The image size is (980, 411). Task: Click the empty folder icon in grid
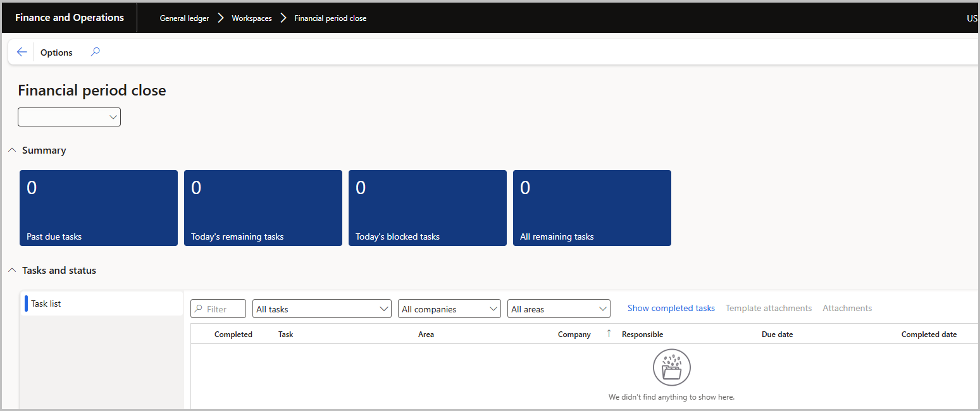[671, 368]
